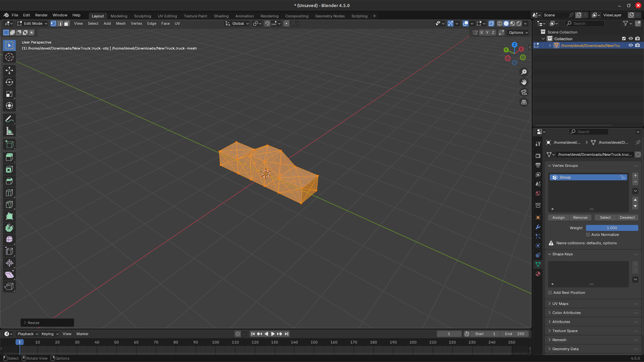This screenshot has height=362, width=644.
Task: Select the Transform tool
Action: point(9,106)
